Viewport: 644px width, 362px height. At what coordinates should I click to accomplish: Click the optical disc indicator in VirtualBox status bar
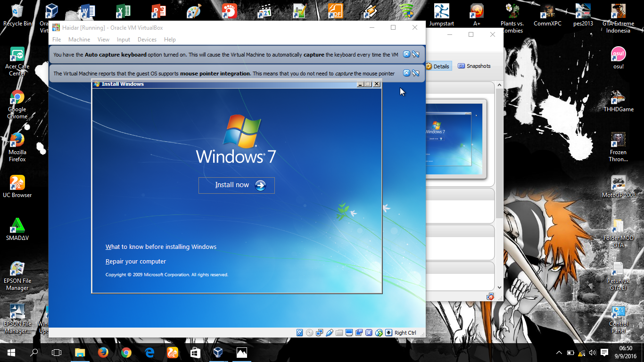pos(309,333)
